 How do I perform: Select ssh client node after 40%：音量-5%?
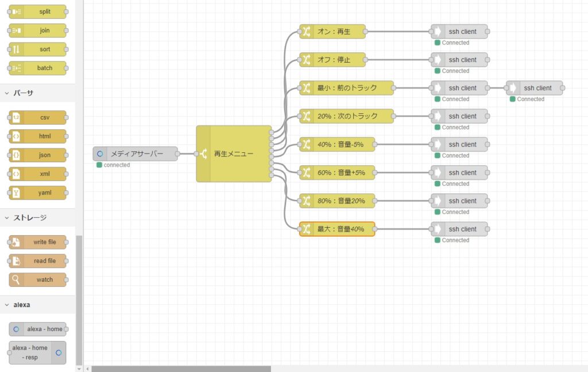tap(459, 144)
